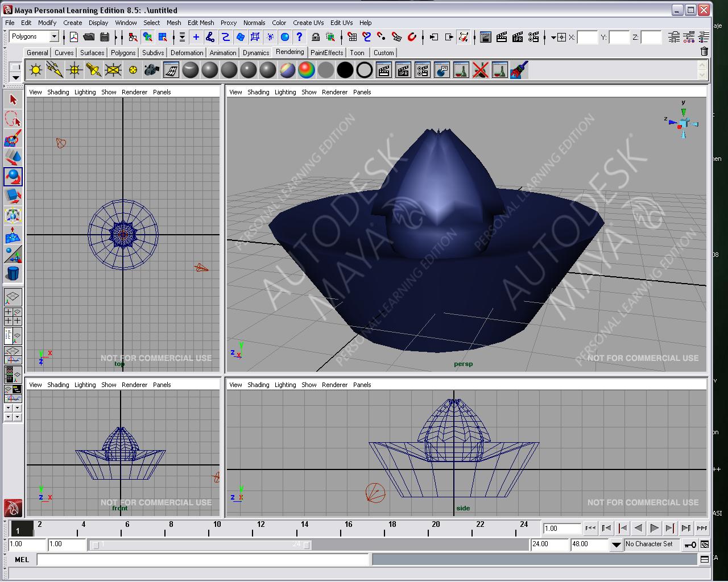Click the shelf trash can icon
The width and height of the screenshot is (728, 582).
point(704,52)
